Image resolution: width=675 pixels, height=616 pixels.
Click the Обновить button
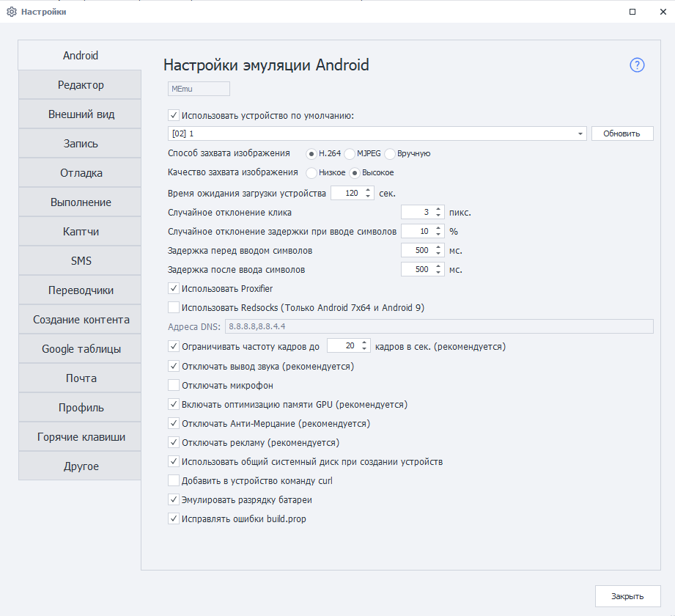coord(622,133)
